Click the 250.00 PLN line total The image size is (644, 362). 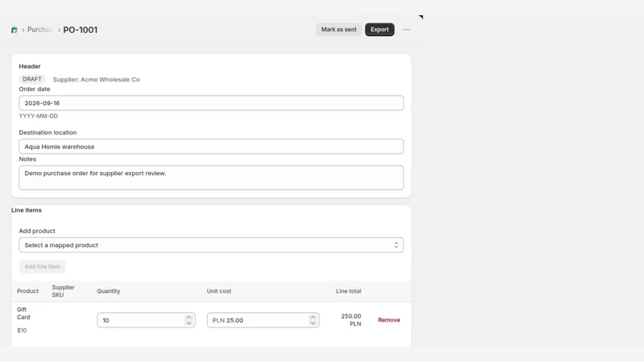[351, 320]
